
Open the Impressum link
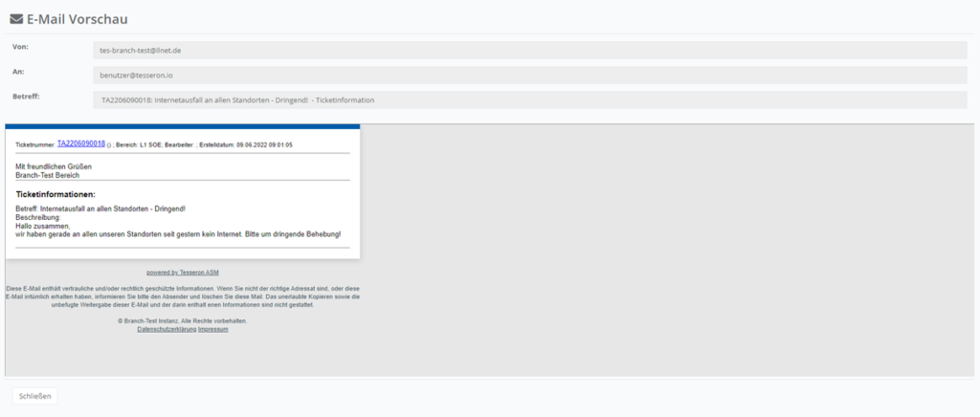pos(212,329)
